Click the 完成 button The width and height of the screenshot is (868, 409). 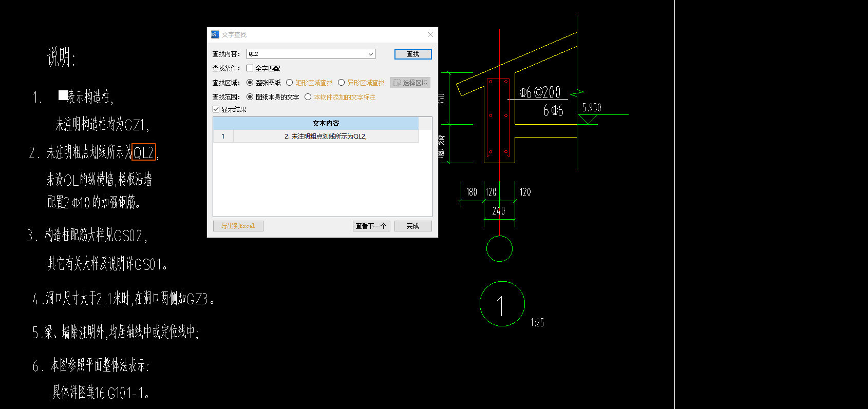(413, 226)
